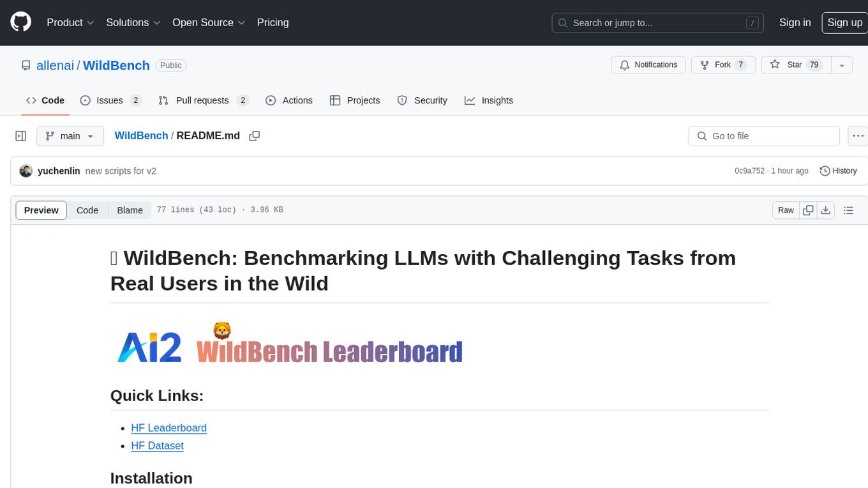Open yuchenlin's avatar profile
The width and height of the screenshot is (868, 488).
pyautogui.click(x=26, y=171)
